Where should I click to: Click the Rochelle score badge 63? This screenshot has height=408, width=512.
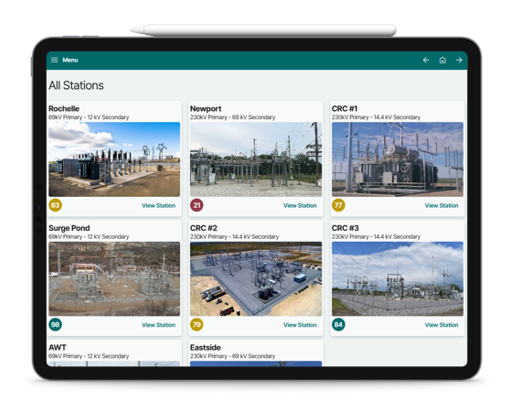[x=55, y=205]
